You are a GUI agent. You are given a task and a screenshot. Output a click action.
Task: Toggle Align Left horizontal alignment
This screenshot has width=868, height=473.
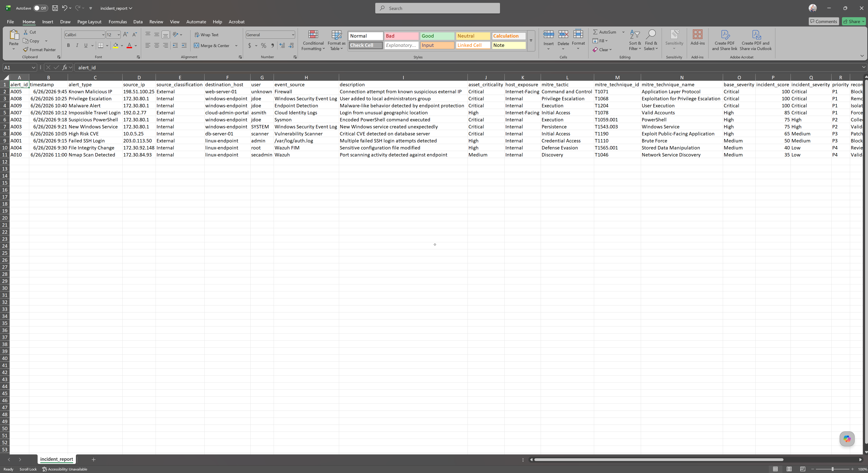click(x=148, y=46)
